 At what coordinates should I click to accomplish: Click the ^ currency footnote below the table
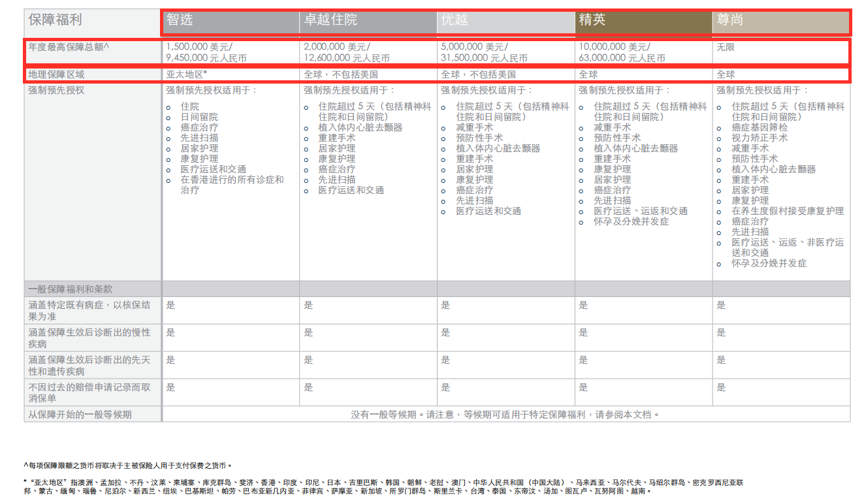128,465
